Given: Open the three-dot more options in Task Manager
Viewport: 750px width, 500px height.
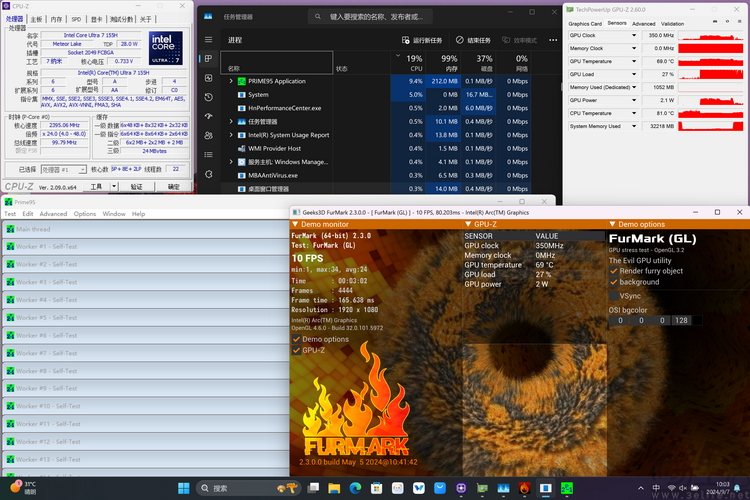Looking at the screenshot, I should click(553, 40).
